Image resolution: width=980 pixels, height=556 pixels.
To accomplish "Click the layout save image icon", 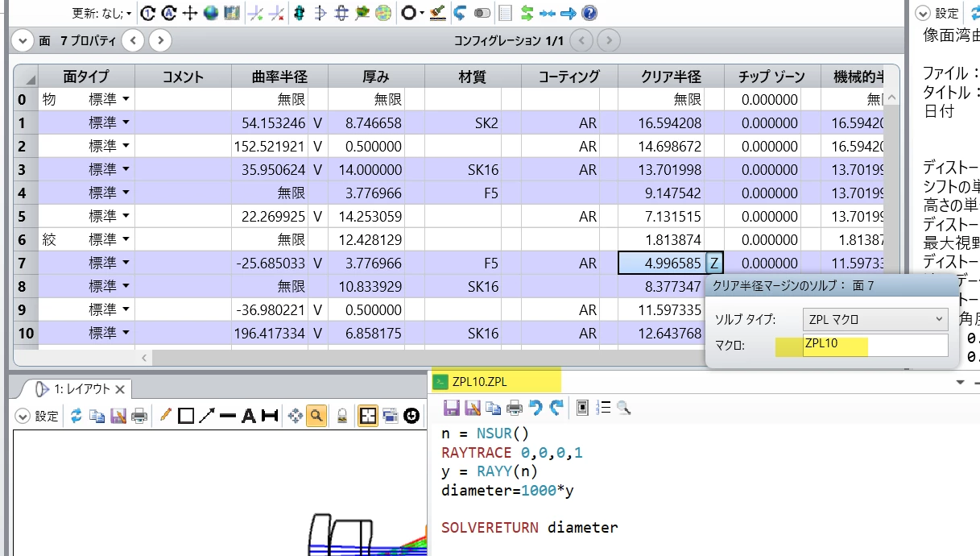I will click(x=118, y=416).
